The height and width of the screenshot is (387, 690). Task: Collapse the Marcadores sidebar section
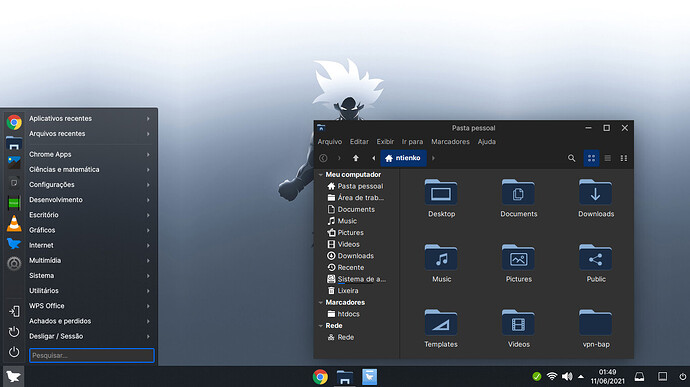click(x=321, y=302)
